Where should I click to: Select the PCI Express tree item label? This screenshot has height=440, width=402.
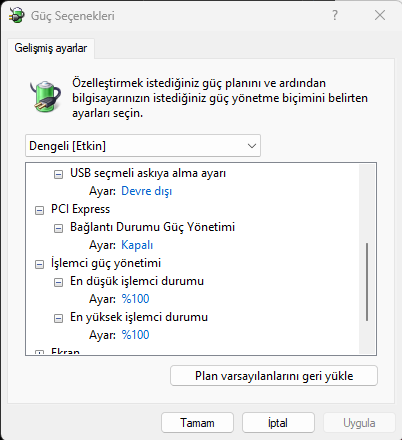pyautogui.click(x=80, y=209)
